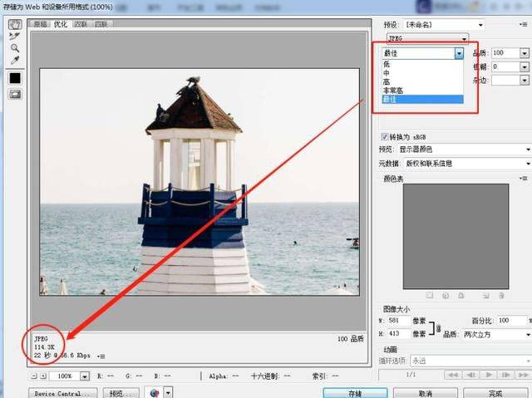Click the 100% zoom level field
This screenshot has width=532, height=398.
[65, 376]
